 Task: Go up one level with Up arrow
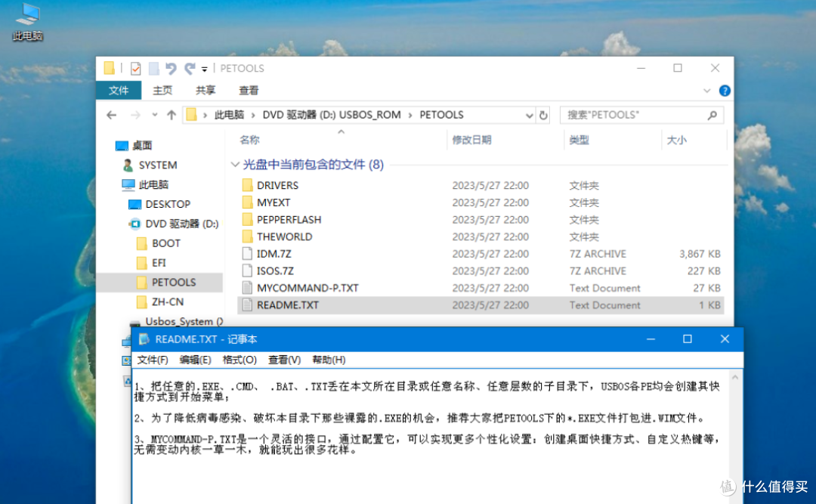(172, 115)
